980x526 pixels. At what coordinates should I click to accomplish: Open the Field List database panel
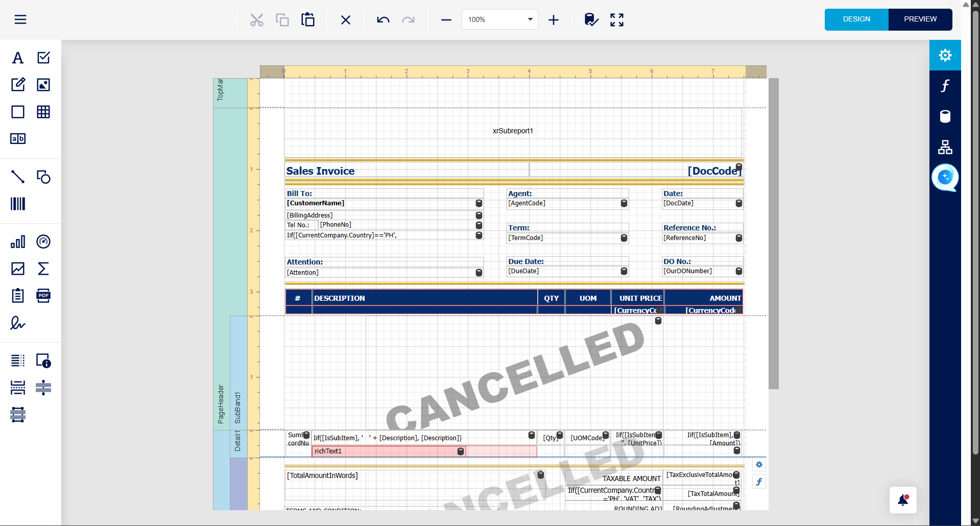[945, 116]
